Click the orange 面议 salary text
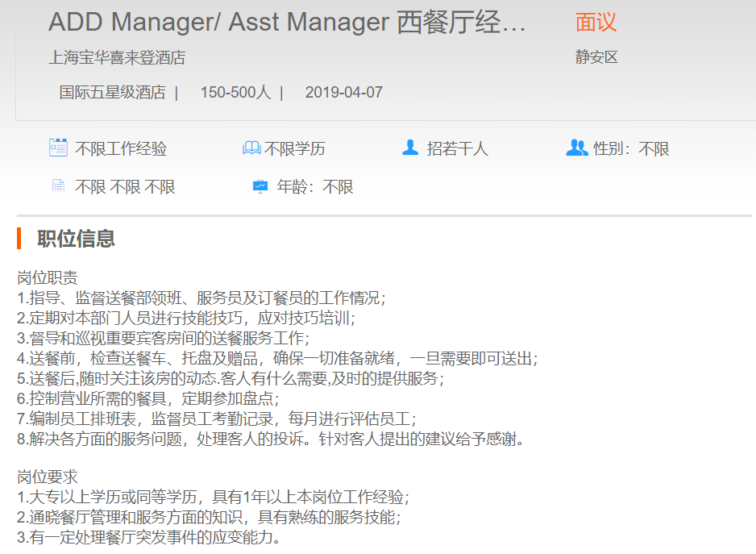The image size is (756, 554). coord(596,23)
